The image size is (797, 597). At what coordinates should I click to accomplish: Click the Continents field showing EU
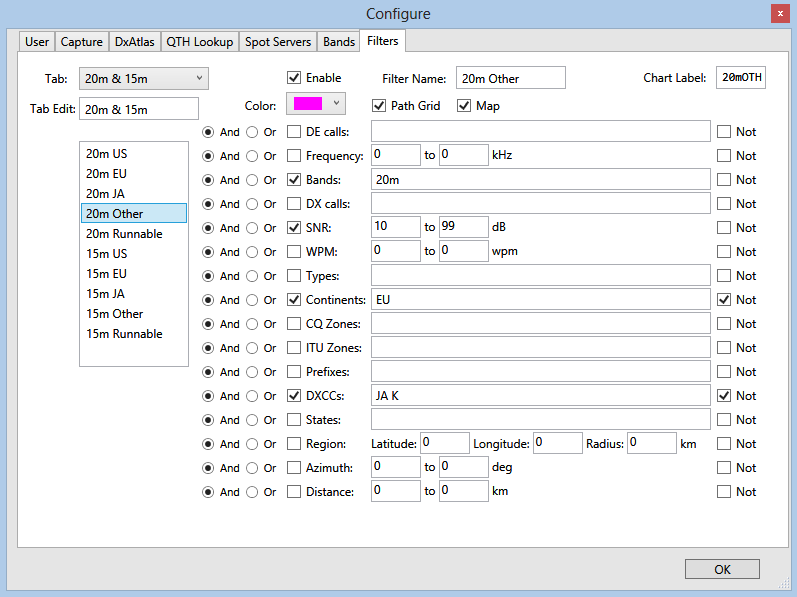(x=540, y=299)
